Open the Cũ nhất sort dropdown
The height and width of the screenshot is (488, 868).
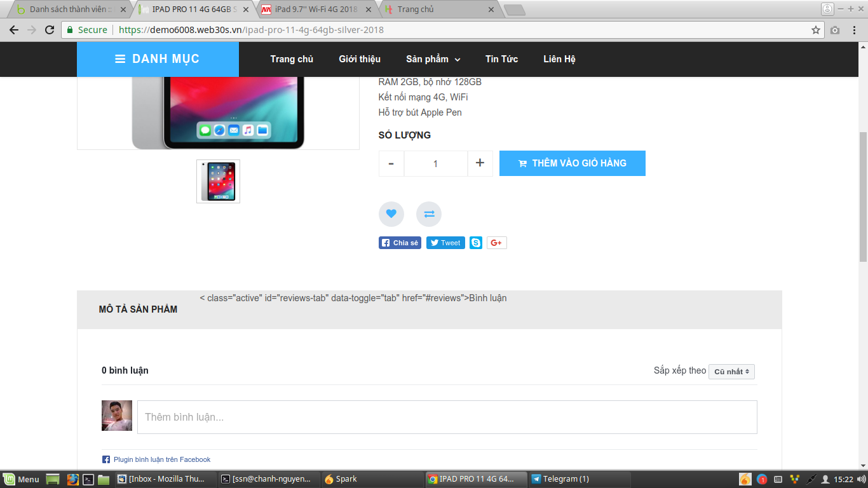click(x=731, y=372)
